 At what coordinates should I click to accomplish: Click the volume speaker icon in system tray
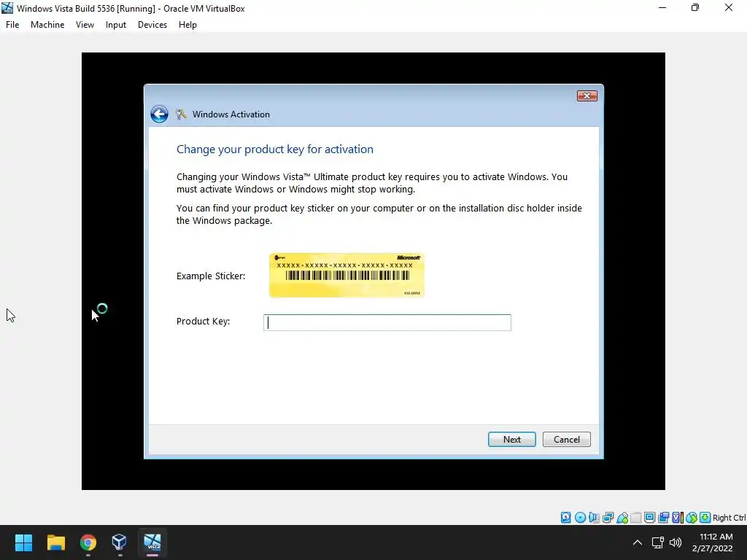[x=676, y=542]
